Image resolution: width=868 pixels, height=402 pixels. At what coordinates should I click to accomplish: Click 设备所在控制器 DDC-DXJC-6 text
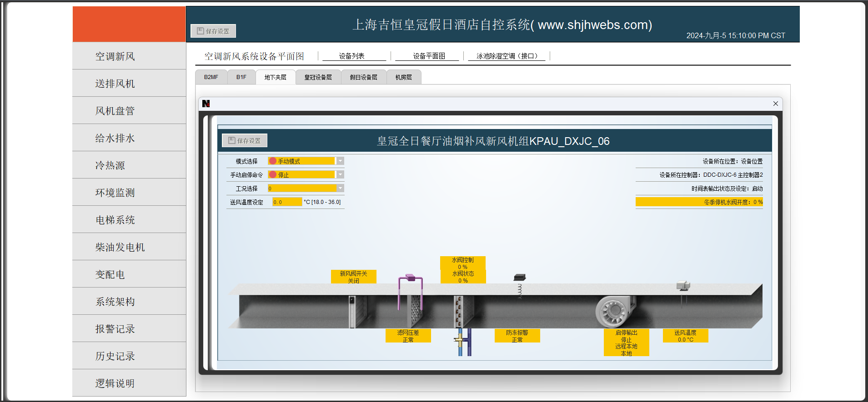711,175
